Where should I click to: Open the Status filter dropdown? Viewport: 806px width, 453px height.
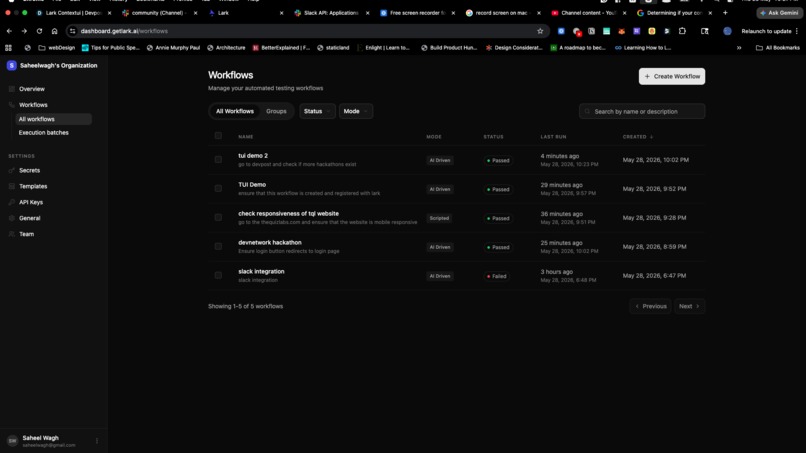coord(317,111)
